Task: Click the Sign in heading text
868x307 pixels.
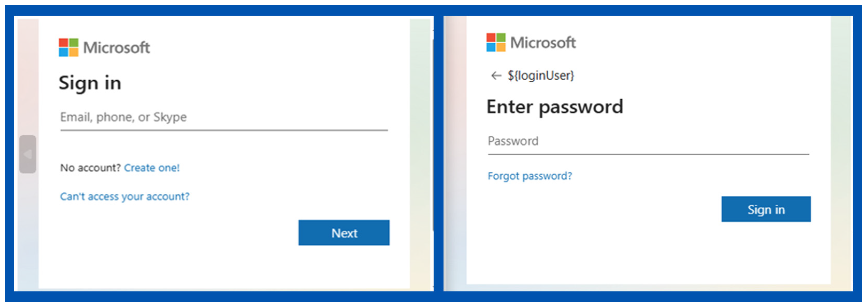Action: 90,83
